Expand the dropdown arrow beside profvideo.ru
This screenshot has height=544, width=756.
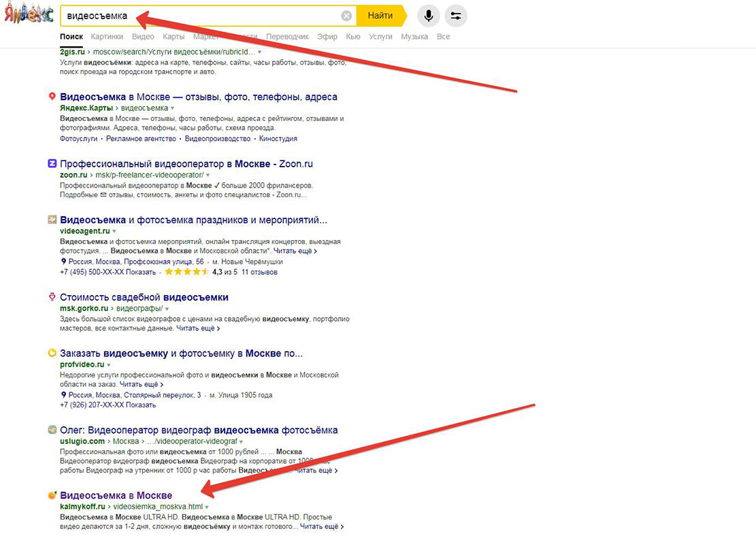[x=109, y=364]
